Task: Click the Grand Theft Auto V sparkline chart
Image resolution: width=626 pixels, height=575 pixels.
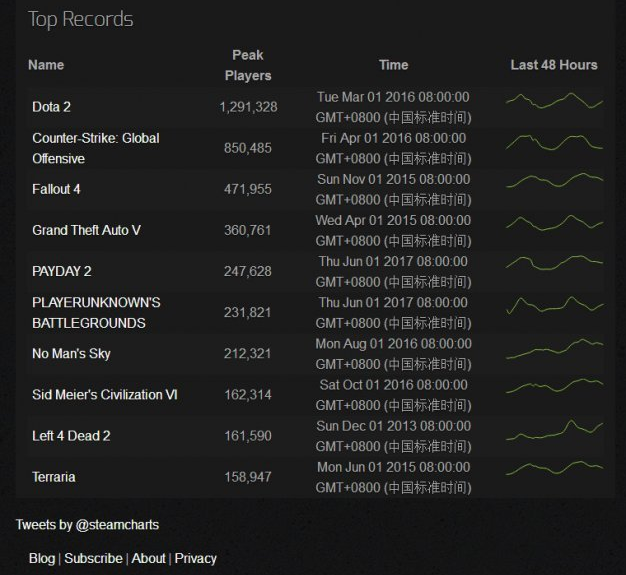Action: [x=554, y=223]
